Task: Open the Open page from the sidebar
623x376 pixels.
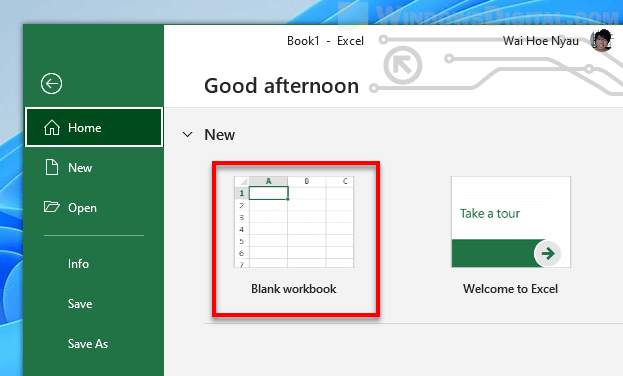Action: point(94,207)
